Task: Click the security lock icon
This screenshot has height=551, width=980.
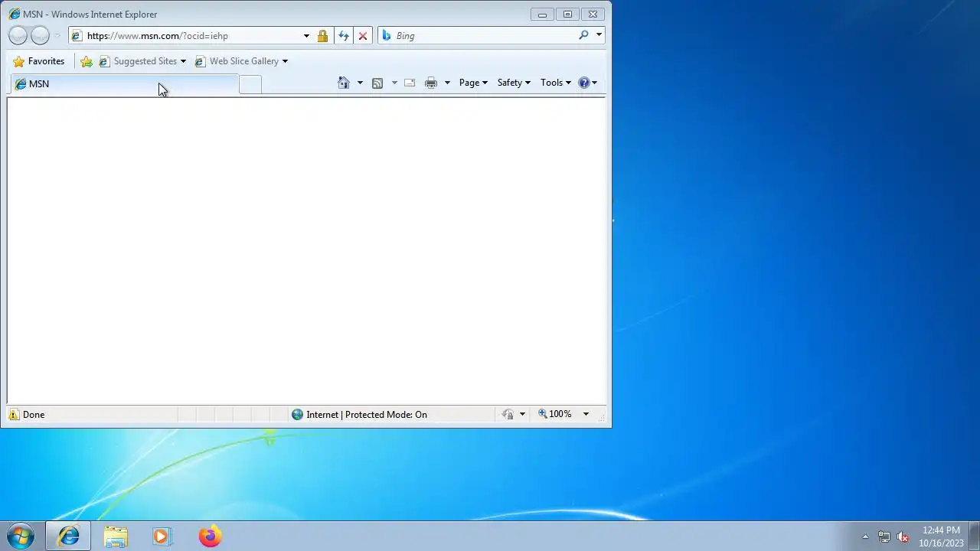Action: tap(322, 36)
